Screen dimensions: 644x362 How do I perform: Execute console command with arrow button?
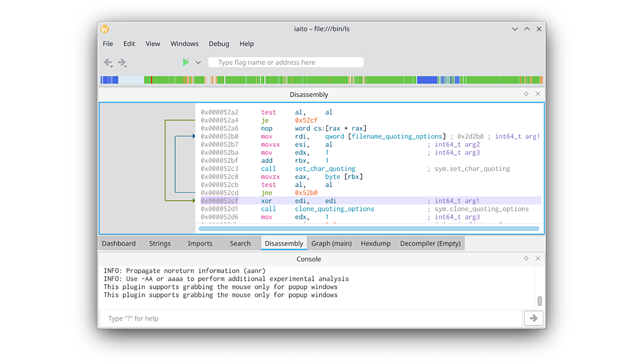tap(534, 319)
